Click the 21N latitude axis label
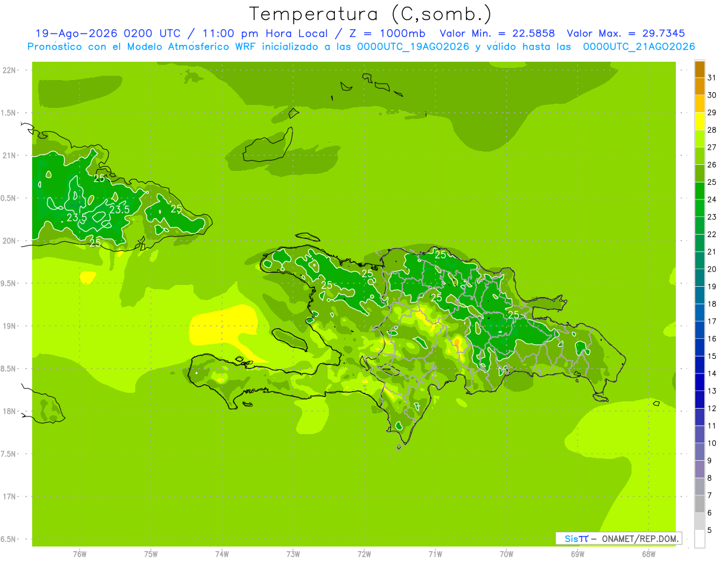The width and height of the screenshot is (728, 562). 10,156
